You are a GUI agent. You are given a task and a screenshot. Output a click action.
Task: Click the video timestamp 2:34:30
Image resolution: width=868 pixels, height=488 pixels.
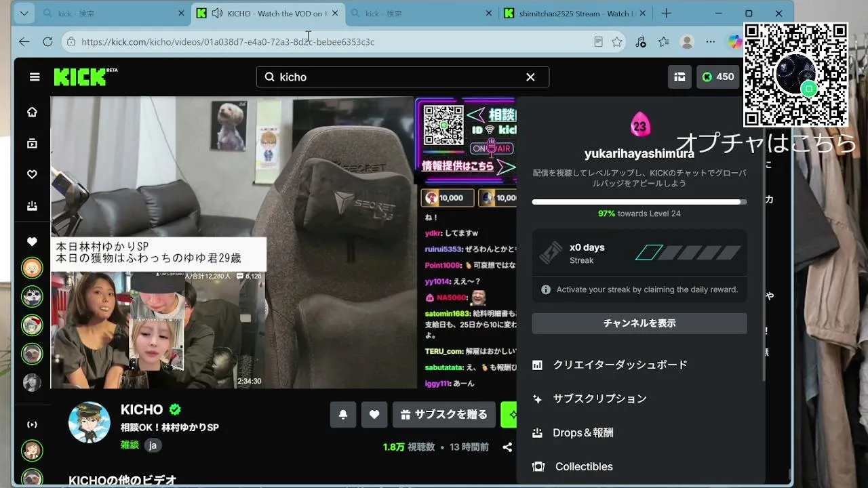[249, 382]
